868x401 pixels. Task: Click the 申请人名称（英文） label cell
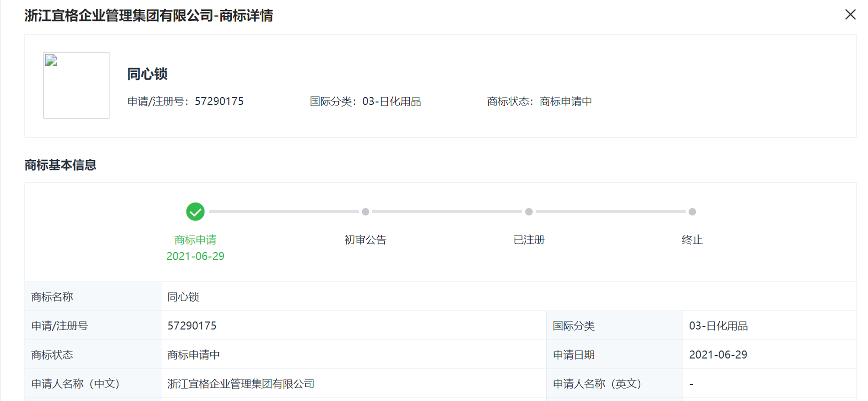(615, 383)
